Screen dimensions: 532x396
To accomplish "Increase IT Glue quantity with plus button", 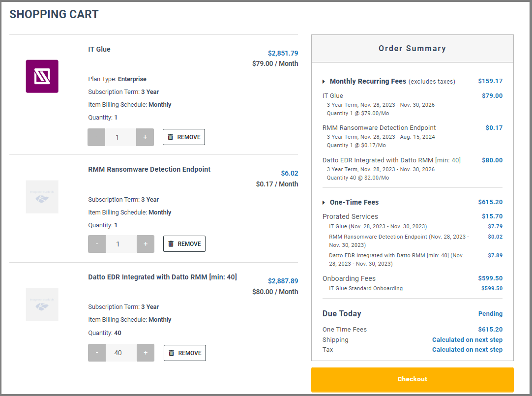I will tap(145, 137).
